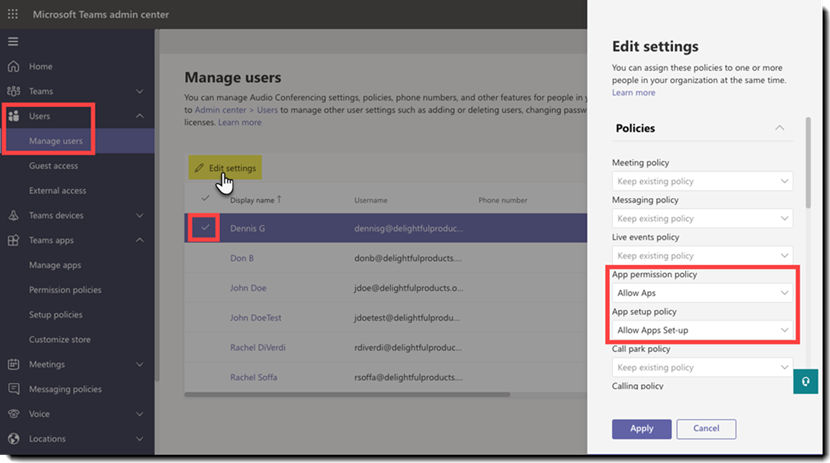830x463 pixels.
Task: Open Permission policies in sidebar
Action: point(65,290)
